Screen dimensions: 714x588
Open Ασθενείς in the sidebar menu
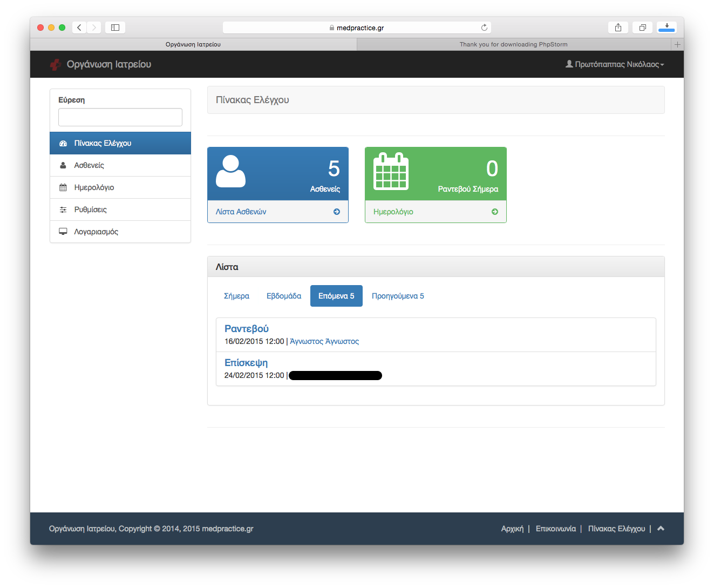coord(89,165)
